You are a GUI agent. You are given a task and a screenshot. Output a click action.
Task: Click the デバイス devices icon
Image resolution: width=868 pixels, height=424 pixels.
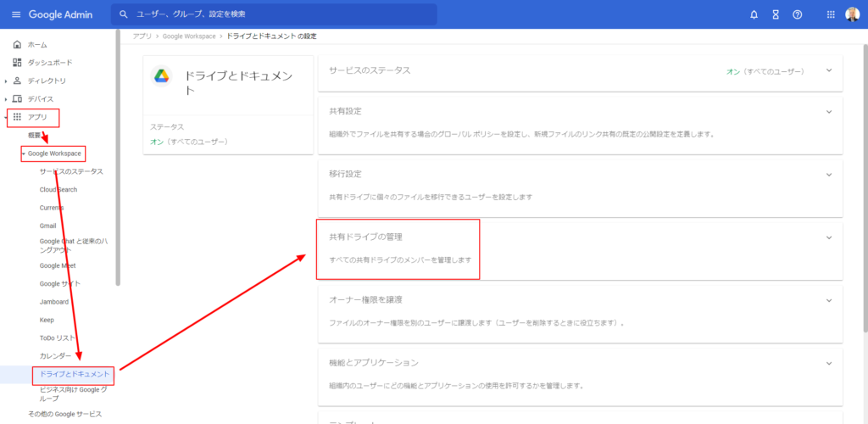(x=17, y=99)
